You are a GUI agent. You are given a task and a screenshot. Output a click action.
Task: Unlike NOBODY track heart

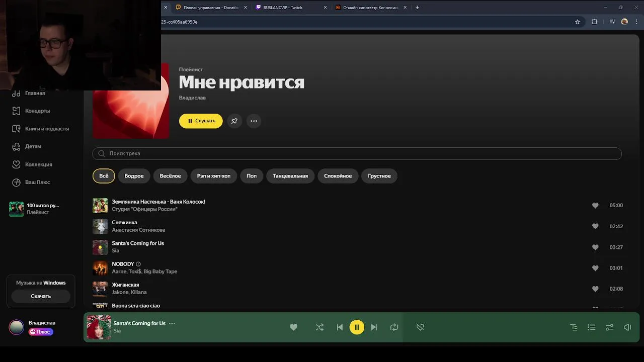(595, 268)
